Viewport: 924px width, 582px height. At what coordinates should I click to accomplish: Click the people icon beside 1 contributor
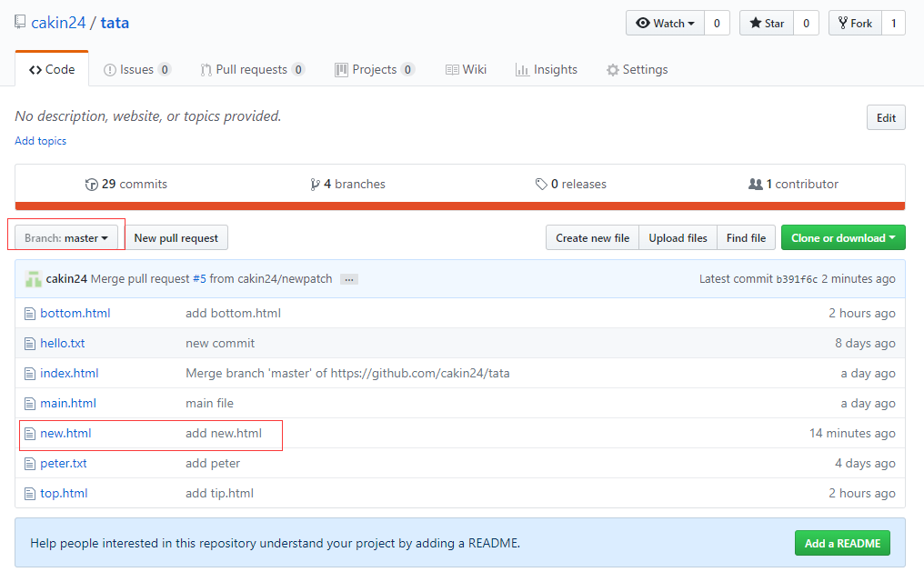coord(756,185)
